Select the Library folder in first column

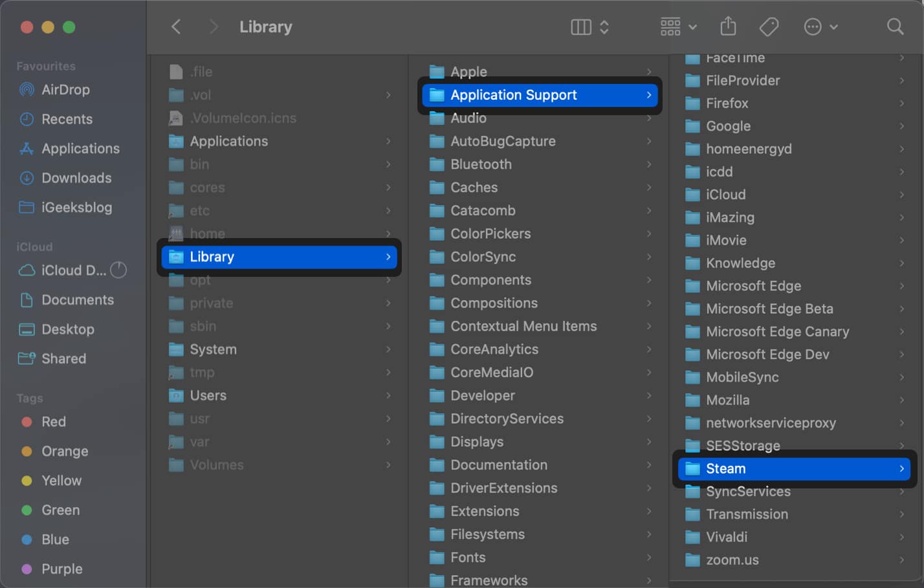280,257
